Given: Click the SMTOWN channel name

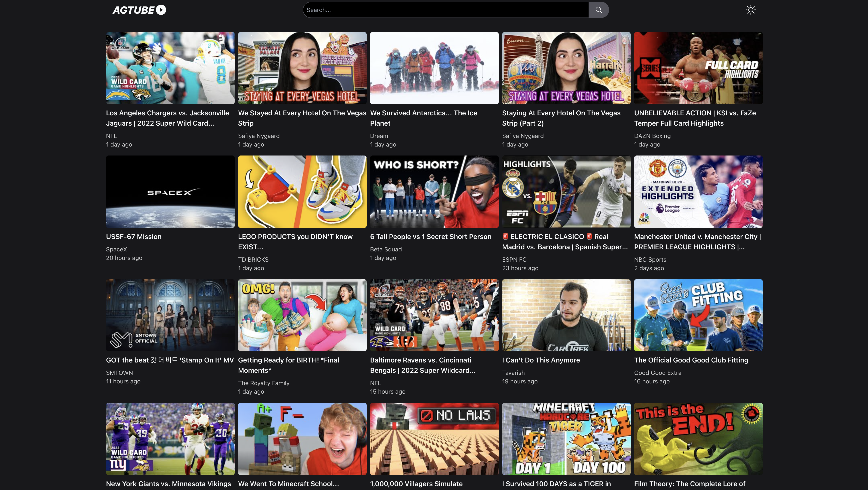Looking at the screenshot, I should click(120, 373).
